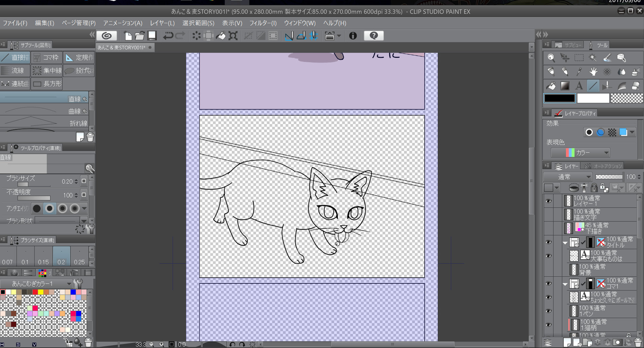Hide the レイヤー1 layer
Screen dimensions: 644x348
pyautogui.click(x=548, y=201)
